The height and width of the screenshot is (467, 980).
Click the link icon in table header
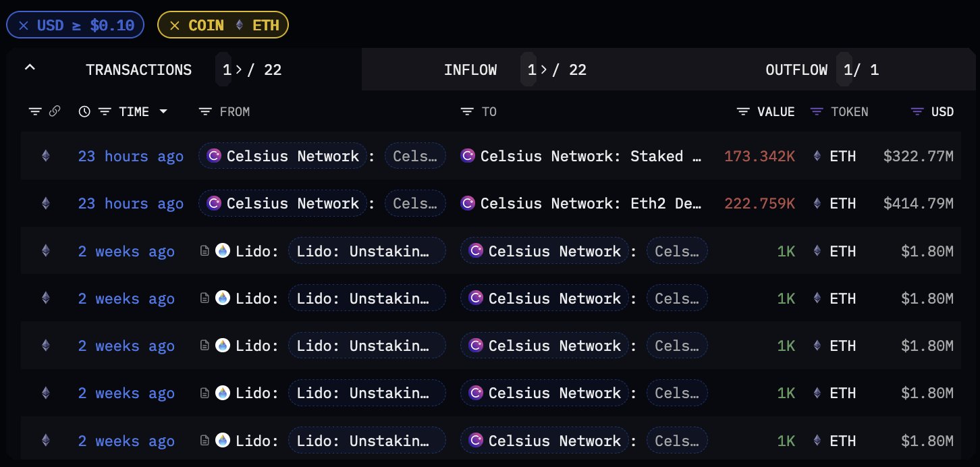pyautogui.click(x=55, y=111)
